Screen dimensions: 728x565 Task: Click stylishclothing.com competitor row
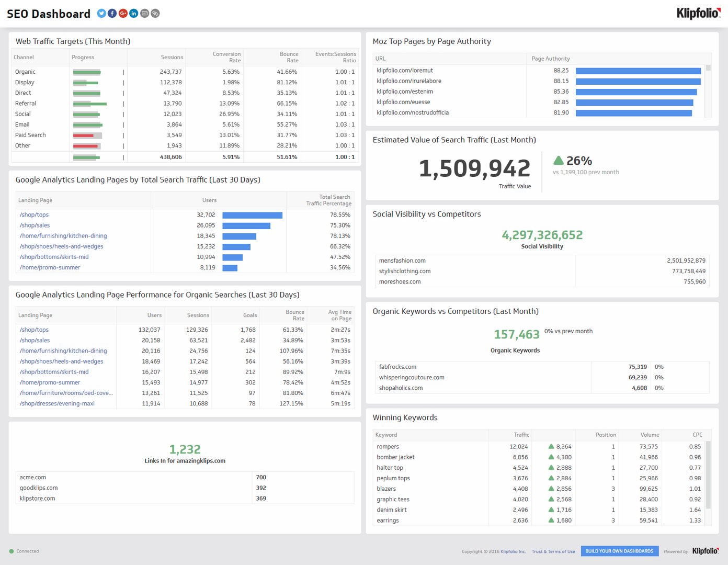click(542, 271)
